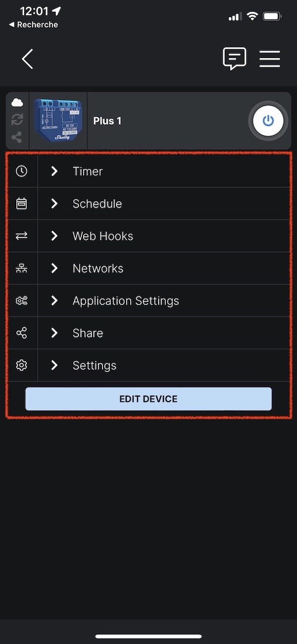Screen dimensions: 297x644
Task: Toggle device power for Plus 1
Action: tap(268, 120)
